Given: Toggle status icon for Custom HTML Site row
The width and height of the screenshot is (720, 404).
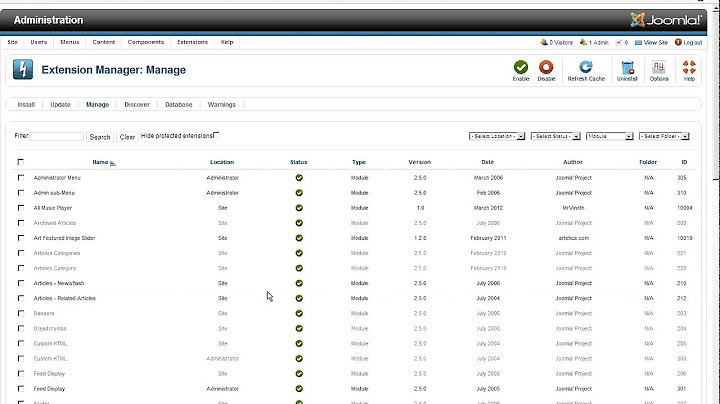Looking at the screenshot, I should click(299, 343).
